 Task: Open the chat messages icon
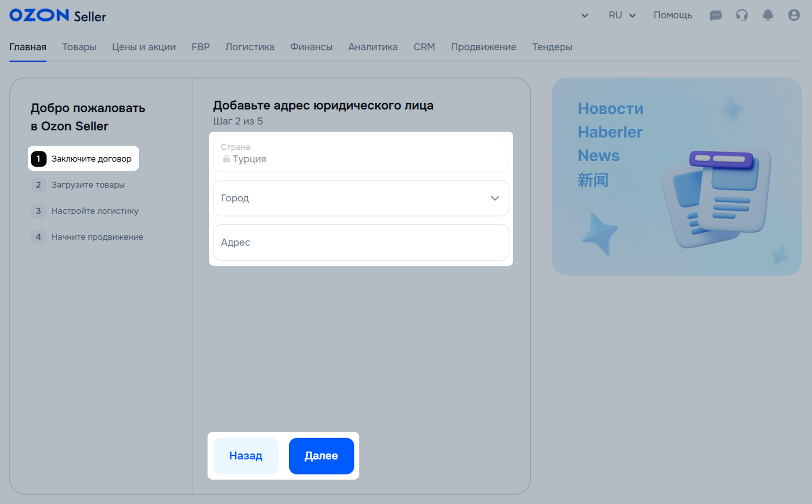click(x=716, y=15)
